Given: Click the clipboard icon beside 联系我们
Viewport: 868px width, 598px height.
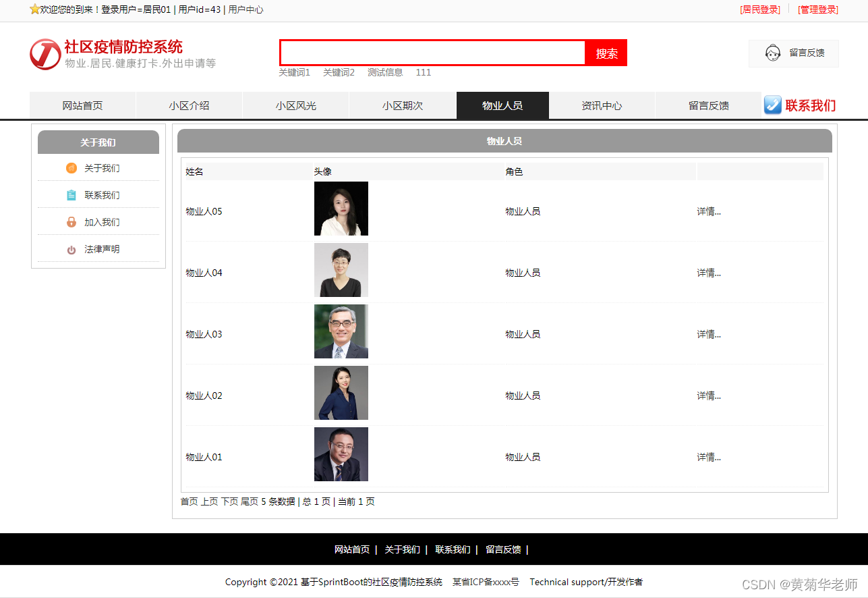Looking at the screenshot, I should click(71, 195).
